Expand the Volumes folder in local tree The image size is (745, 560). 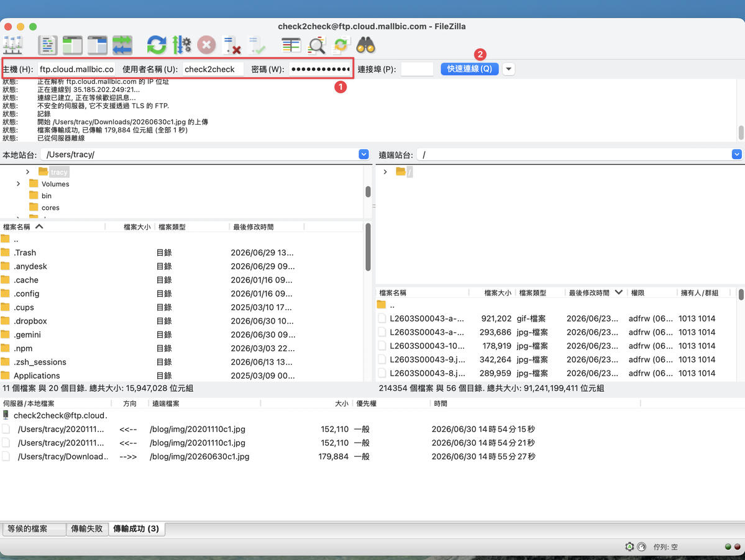click(x=18, y=184)
